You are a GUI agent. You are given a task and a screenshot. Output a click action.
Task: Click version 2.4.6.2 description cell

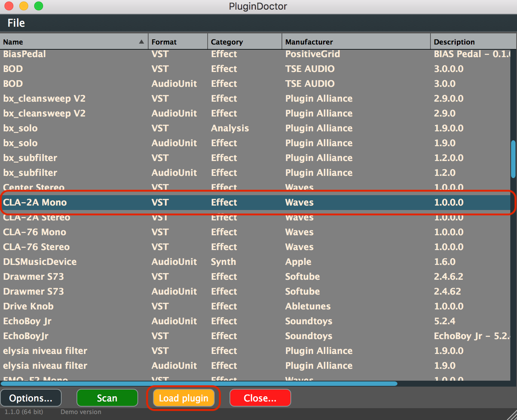click(x=449, y=277)
